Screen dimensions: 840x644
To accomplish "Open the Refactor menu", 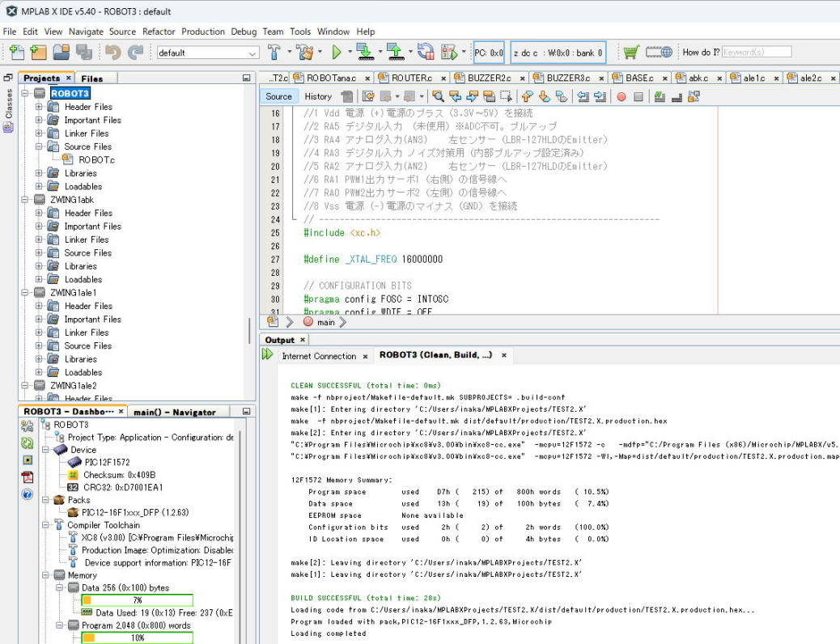I will (x=159, y=32).
